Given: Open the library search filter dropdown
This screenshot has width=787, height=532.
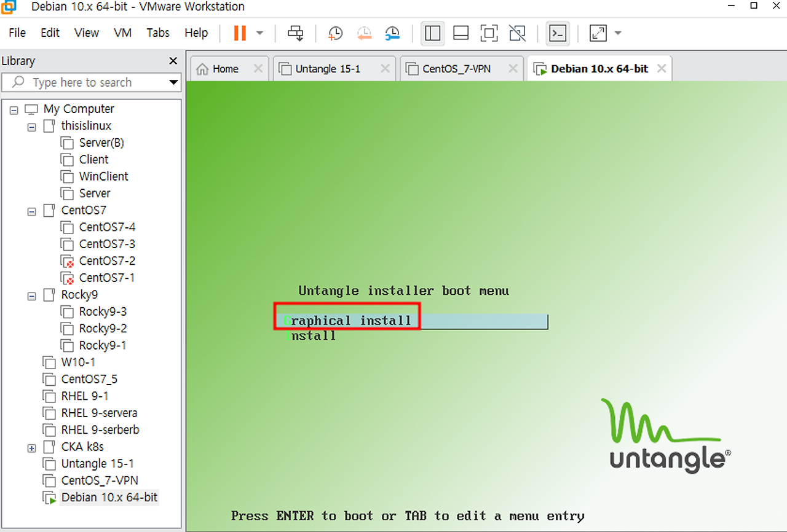Looking at the screenshot, I should point(173,82).
